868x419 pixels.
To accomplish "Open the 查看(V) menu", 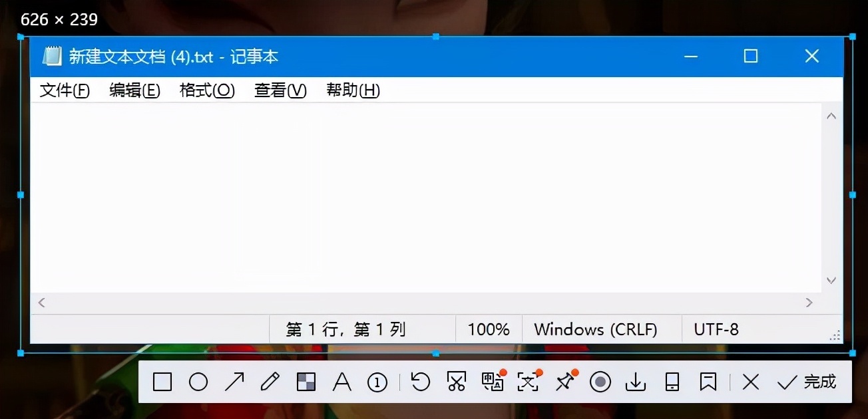I will tap(280, 90).
